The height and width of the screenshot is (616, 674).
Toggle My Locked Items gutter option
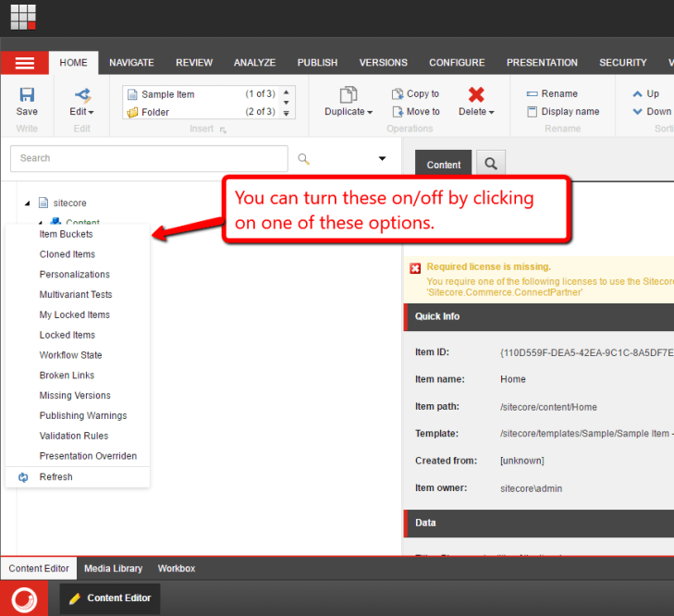[78, 314]
